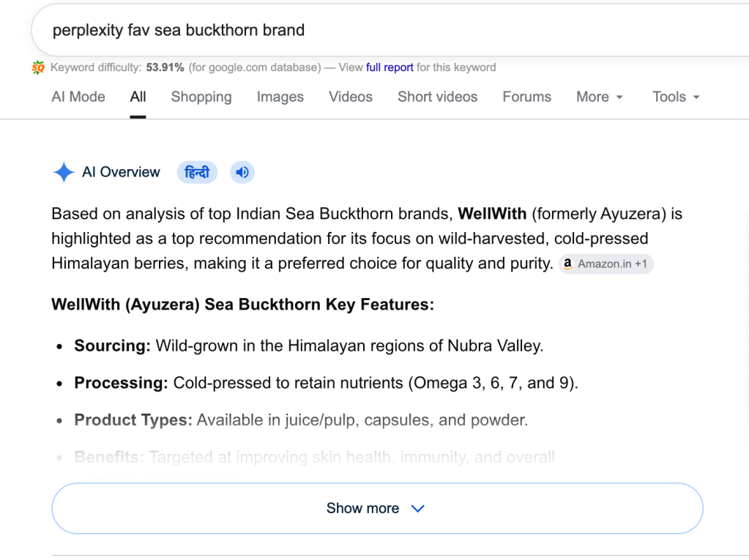Switch to the AI Mode tab
749x560 pixels.
[78, 97]
